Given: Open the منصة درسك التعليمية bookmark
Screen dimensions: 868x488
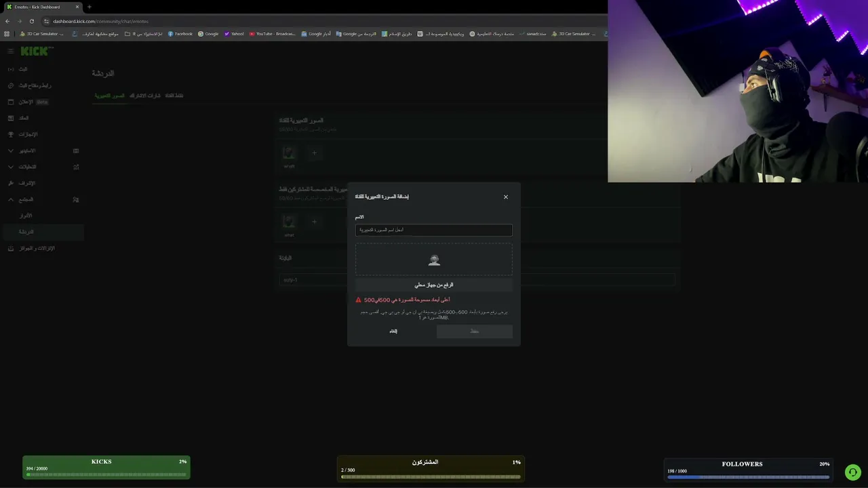Looking at the screenshot, I should (492, 34).
